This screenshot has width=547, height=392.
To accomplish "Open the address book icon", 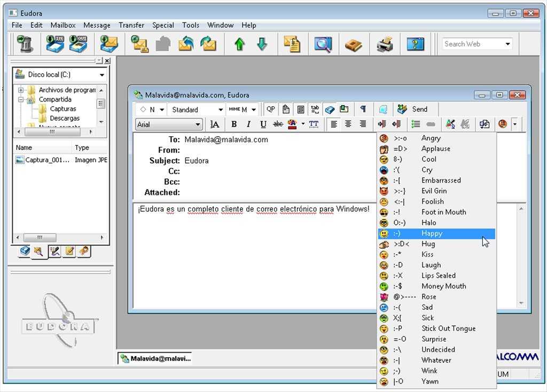I will (353, 44).
